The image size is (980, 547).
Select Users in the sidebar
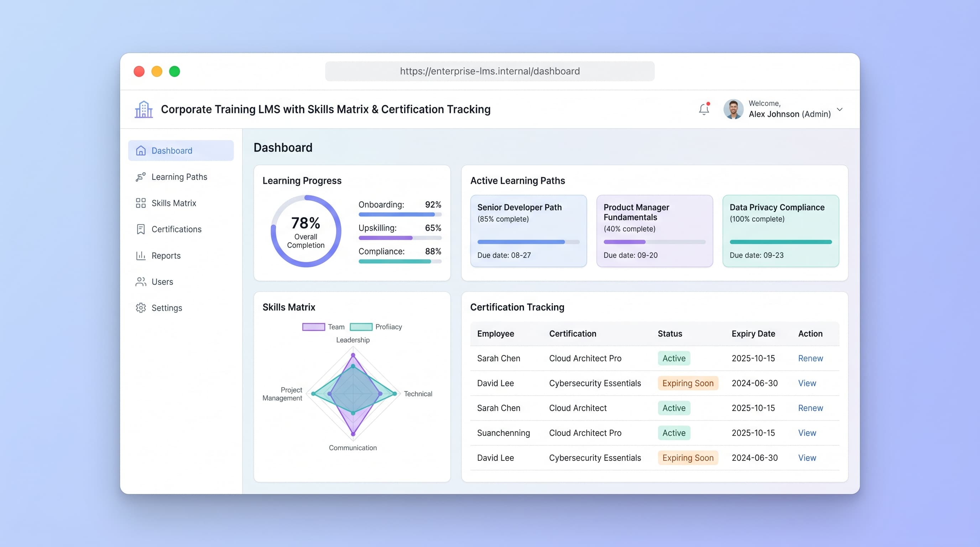pyautogui.click(x=181, y=282)
